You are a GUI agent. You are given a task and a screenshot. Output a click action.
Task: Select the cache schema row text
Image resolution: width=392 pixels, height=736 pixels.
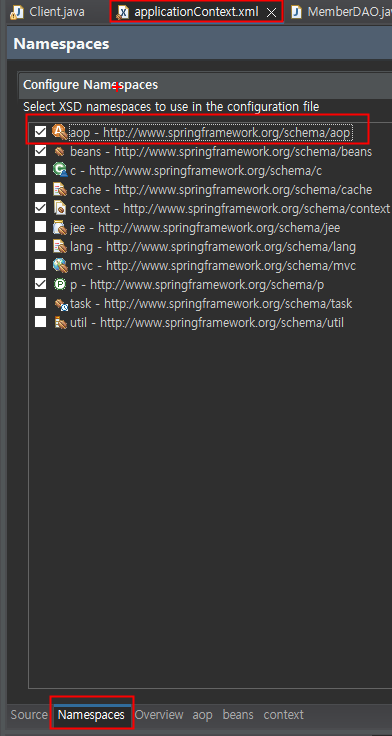[221, 190]
